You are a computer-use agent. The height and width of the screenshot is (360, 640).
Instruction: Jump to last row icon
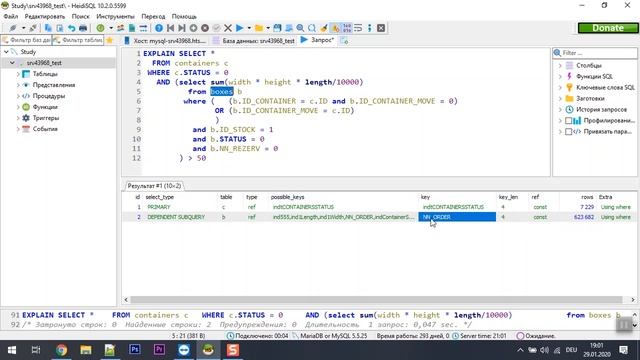182,28
